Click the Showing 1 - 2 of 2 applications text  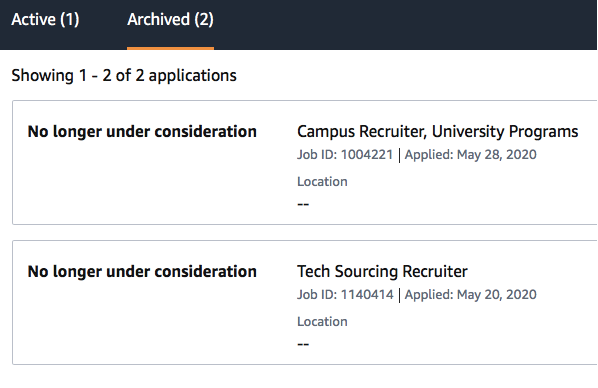pos(124,76)
